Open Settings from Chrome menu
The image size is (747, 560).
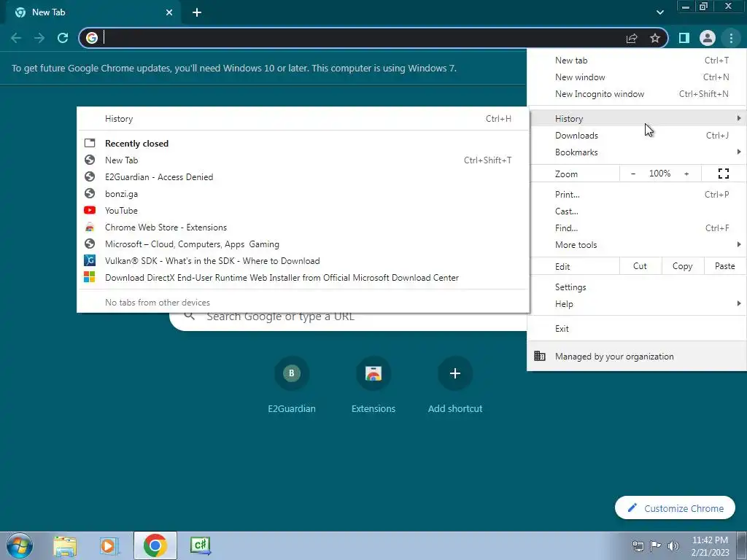tap(636, 287)
